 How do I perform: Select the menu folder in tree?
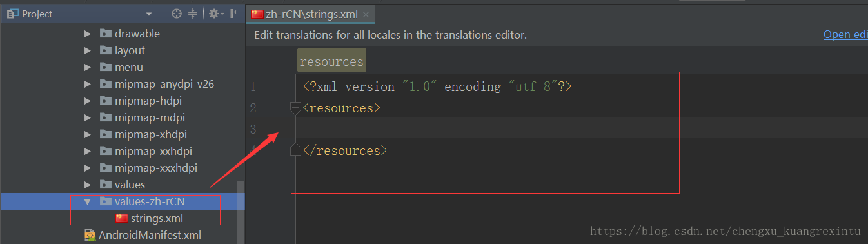pyautogui.click(x=129, y=67)
